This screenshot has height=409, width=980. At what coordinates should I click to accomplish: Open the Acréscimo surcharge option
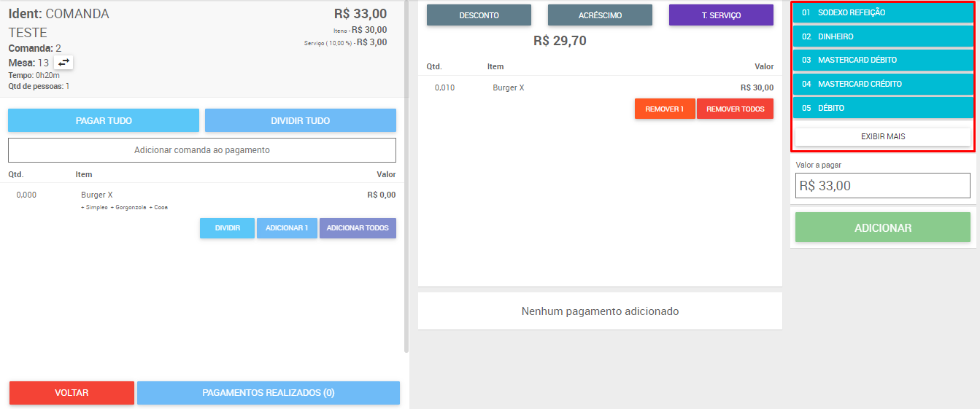pyautogui.click(x=600, y=15)
